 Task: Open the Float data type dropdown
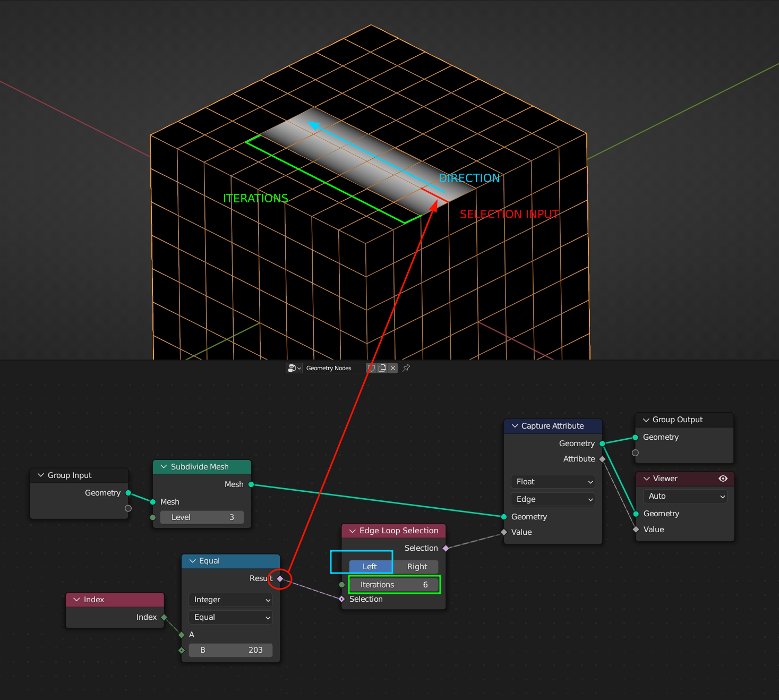553,482
